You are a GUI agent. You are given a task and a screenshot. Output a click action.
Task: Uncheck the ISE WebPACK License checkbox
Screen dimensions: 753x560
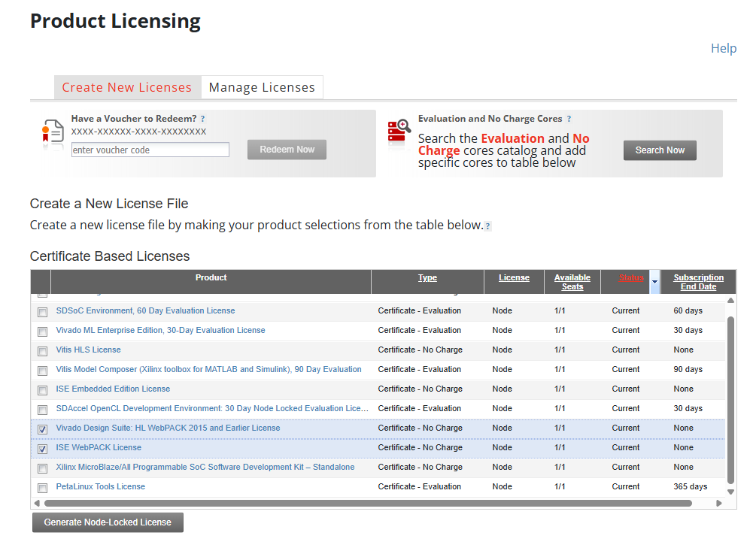tap(42, 449)
